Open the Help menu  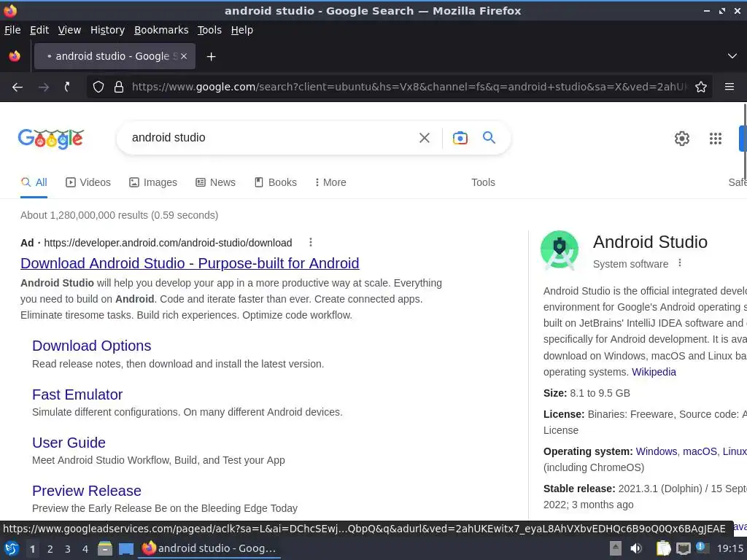point(241,30)
